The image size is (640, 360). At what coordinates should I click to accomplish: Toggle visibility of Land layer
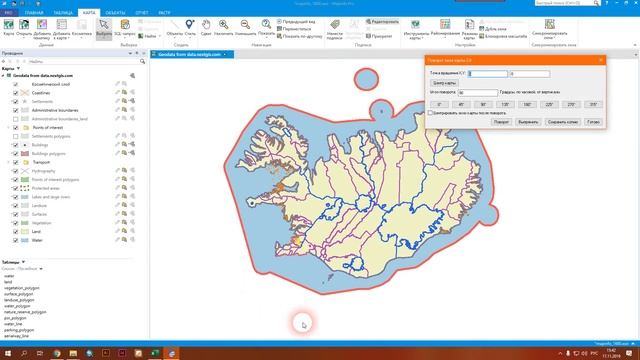[x=16, y=232]
